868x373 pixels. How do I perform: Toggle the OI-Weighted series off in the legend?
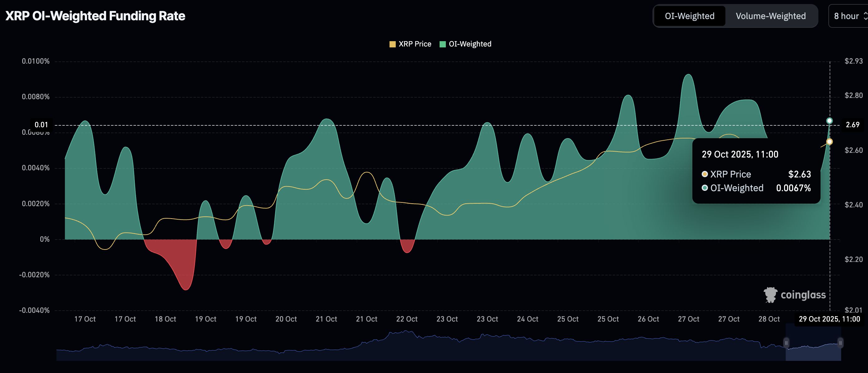[467, 44]
